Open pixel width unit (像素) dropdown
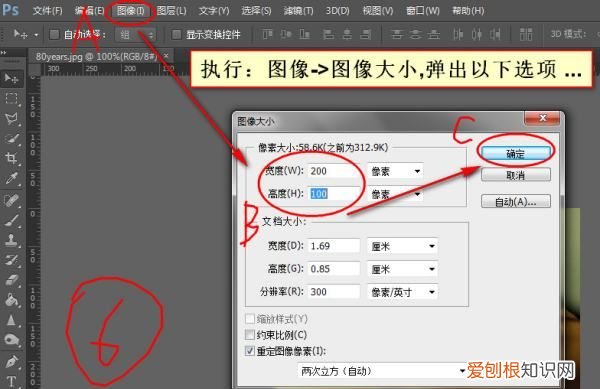The width and height of the screenshot is (600, 389). (395, 171)
